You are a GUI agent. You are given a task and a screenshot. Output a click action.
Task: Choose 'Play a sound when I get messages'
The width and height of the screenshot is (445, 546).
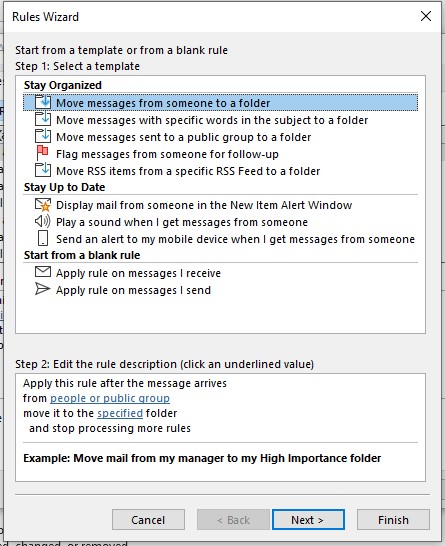coord(182,222)
